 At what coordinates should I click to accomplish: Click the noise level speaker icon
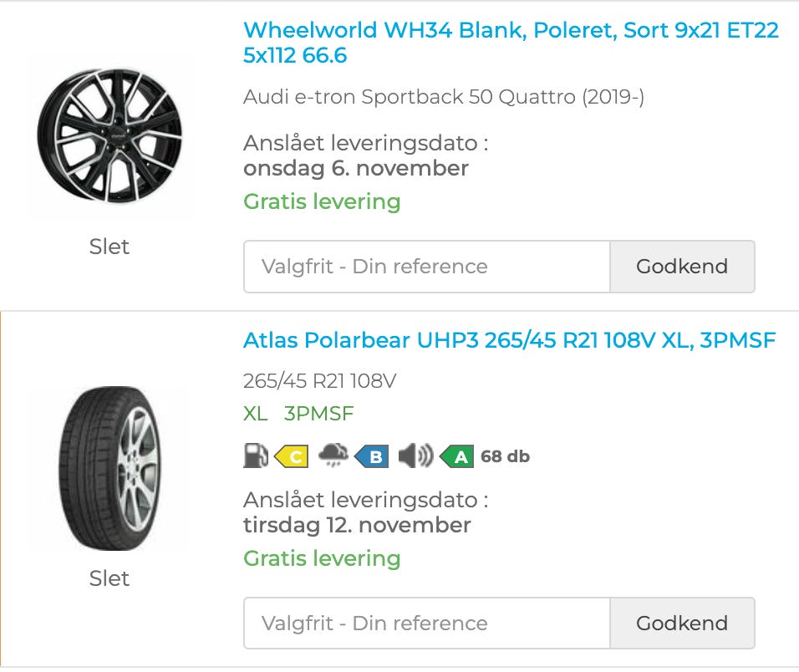click(415, 456)
